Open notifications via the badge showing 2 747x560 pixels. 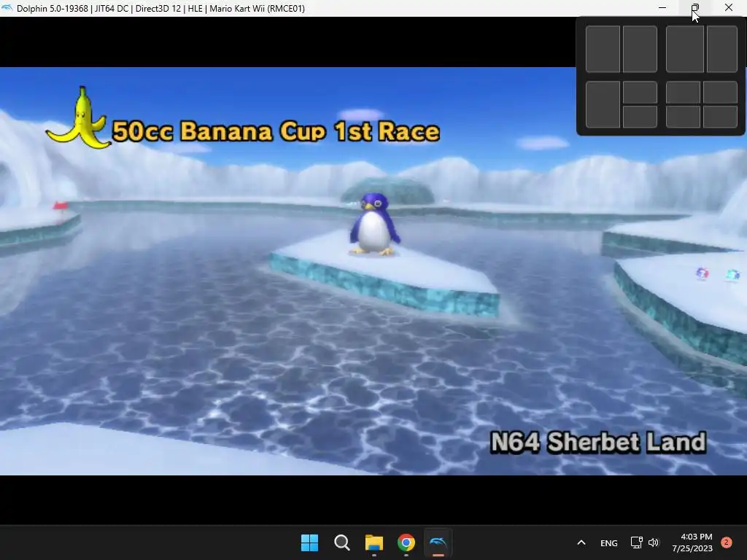726,542
